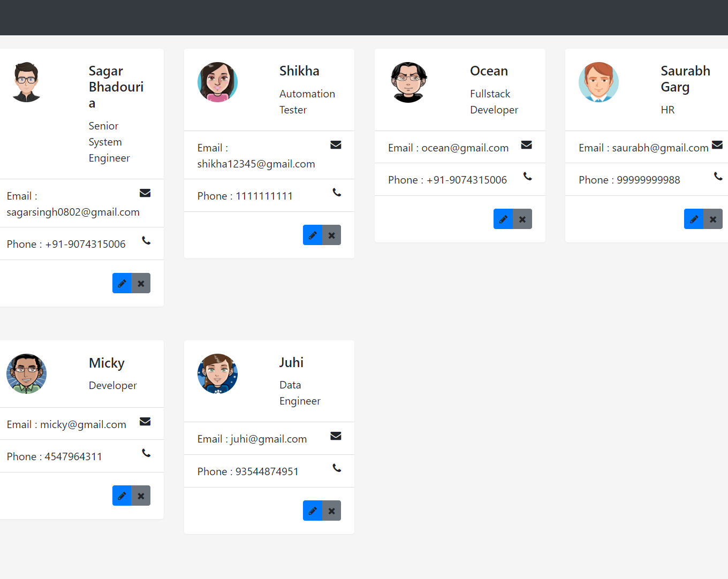The height and width of the screenshot is (579, 728).
Task: Edit Saurabh Garg's card
Action: tap(694, 219)
